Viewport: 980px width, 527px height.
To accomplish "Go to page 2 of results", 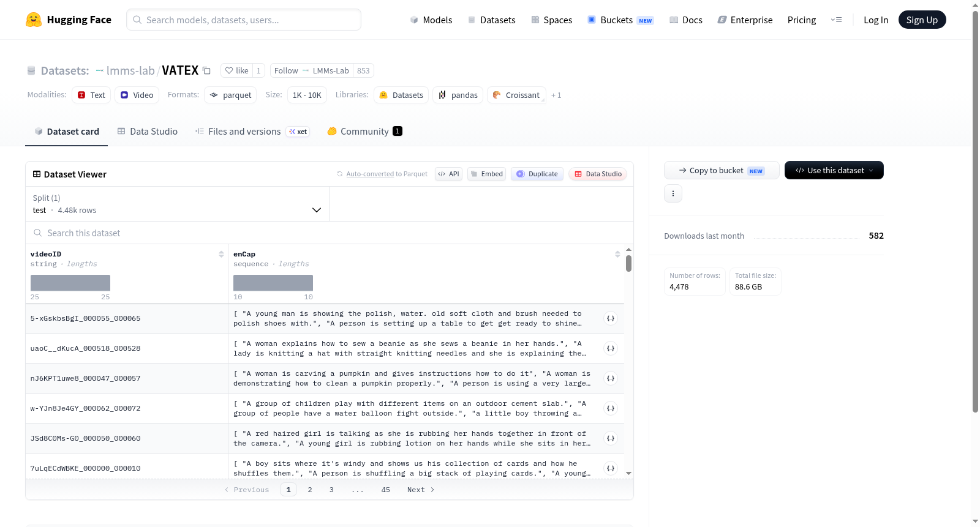I will tap(310, 490).
